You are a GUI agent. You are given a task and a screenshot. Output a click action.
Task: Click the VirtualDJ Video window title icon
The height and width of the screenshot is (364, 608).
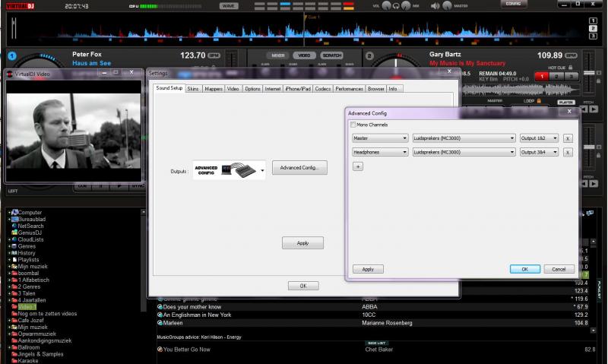click(x=10, y=74)
